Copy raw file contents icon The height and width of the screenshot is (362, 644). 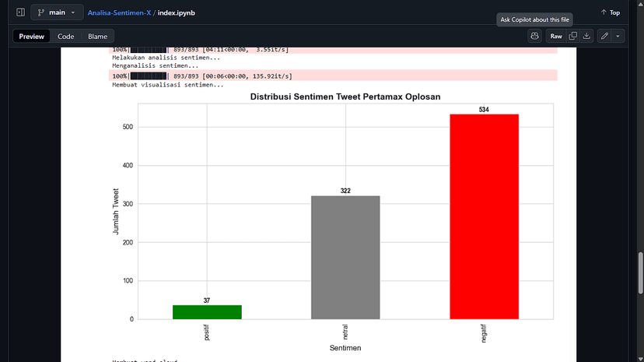click(x=573, y=36)
